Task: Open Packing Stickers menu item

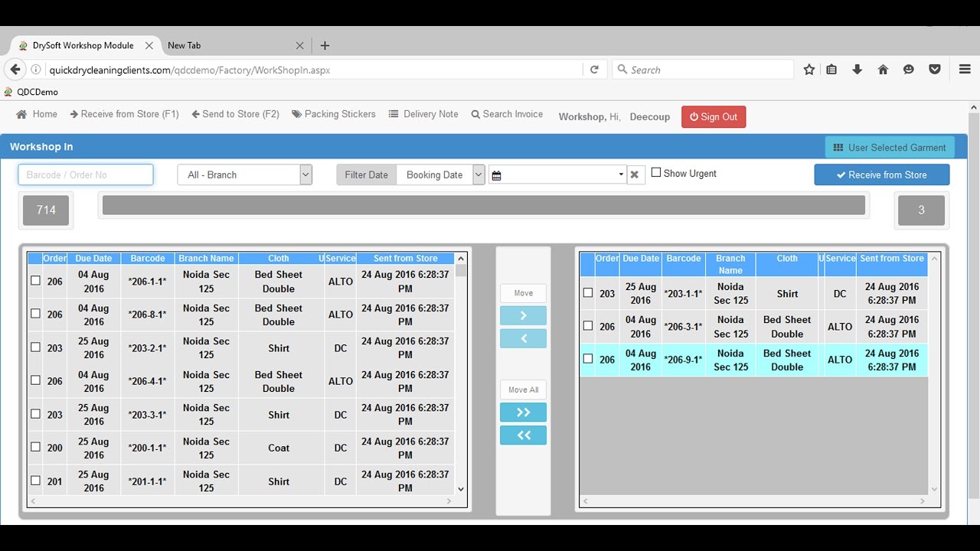Action: [x=334, y=114]
